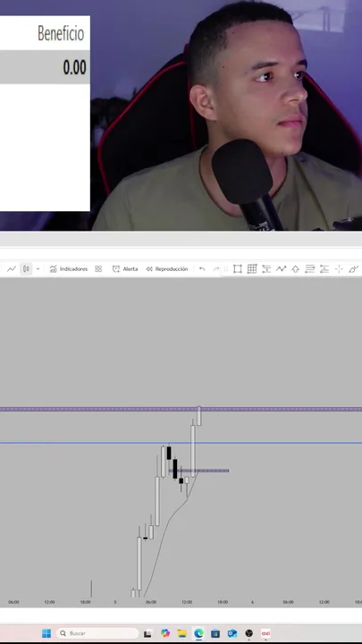
Task: Click the 0.00 beneficio value
Action: (x=74, y=67)
